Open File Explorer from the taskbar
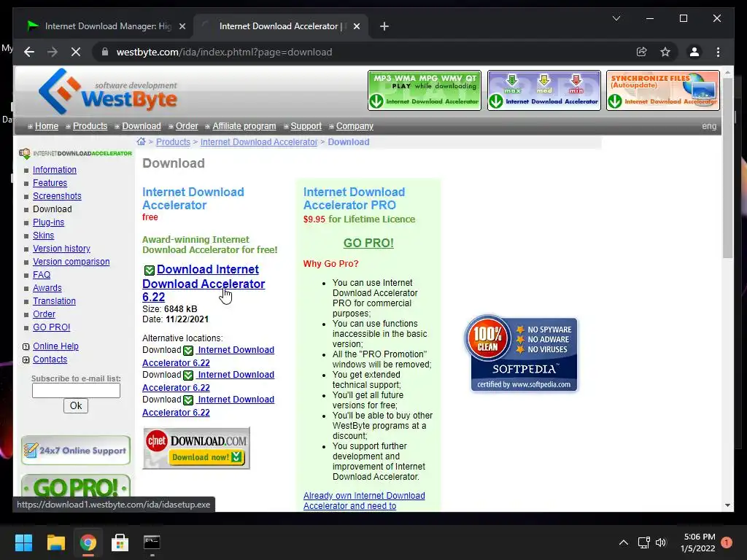 (x=55, y=542)
